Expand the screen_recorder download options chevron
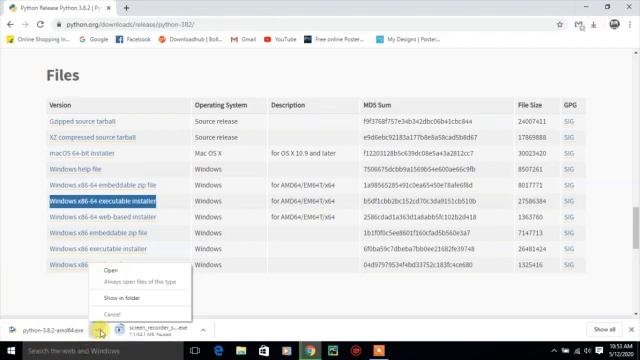 click(x=203, y=330)
